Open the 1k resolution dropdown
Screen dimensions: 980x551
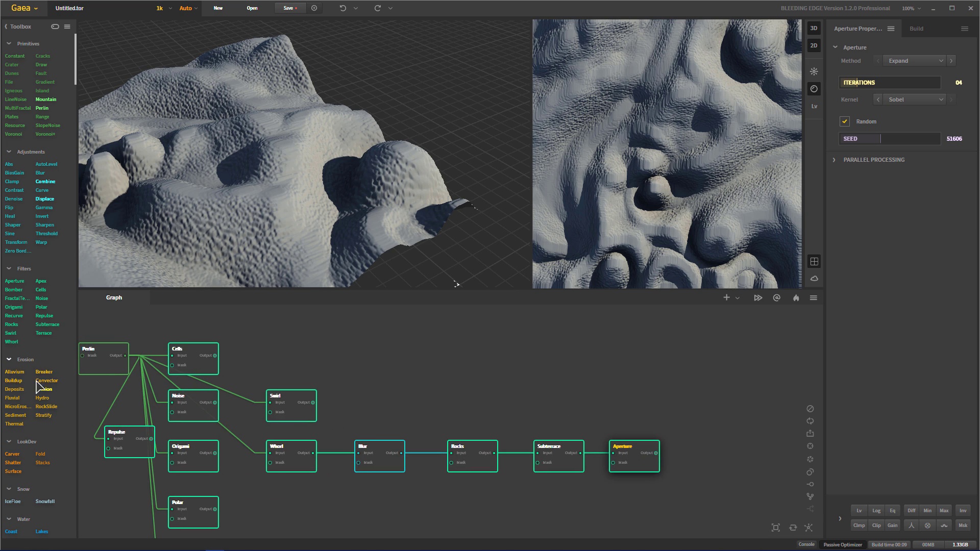coord(164,8)
